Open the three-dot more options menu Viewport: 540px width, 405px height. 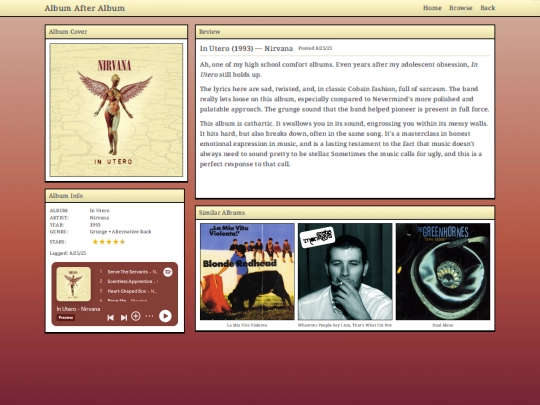149,316
